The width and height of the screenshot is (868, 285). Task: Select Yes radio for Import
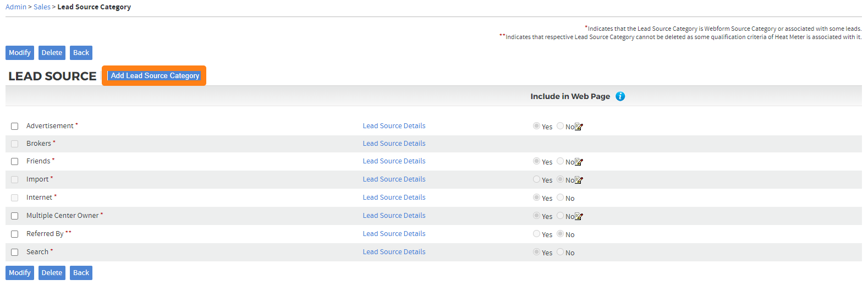[x=536, y=179]
